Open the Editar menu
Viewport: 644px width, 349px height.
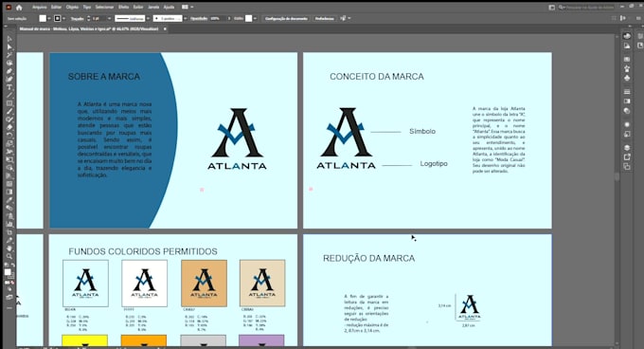(x=56, y=7)
